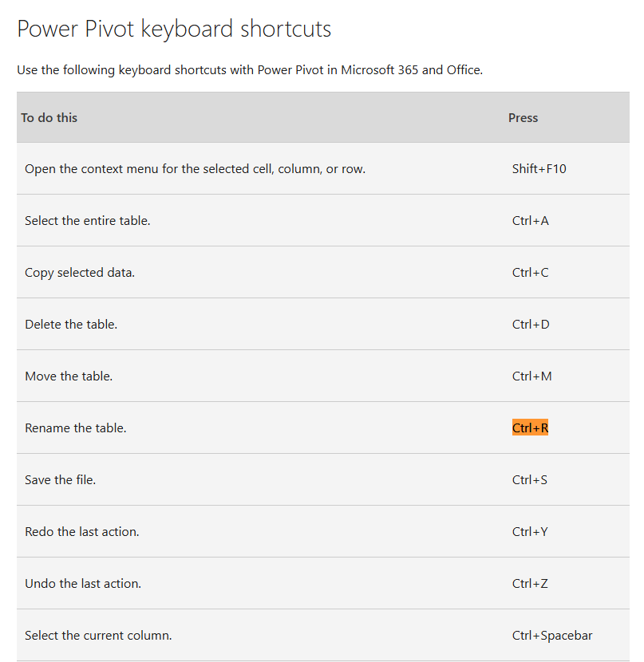
Task: Click the Ctrl+Spacebar shortcut text
Action: coord(552,636)
